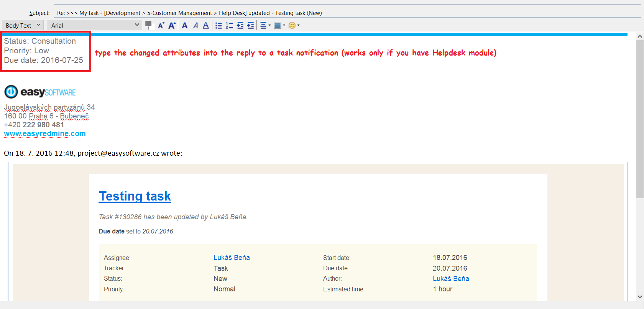The height and width of the screenshot is (309, 644).
Task: Click into the Subject field
Action: click(x=348, y=13)
